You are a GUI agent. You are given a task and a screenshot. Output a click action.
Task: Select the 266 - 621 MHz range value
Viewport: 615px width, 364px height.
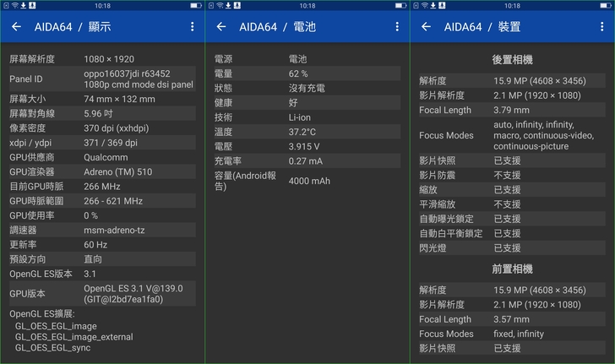[113, 201]
